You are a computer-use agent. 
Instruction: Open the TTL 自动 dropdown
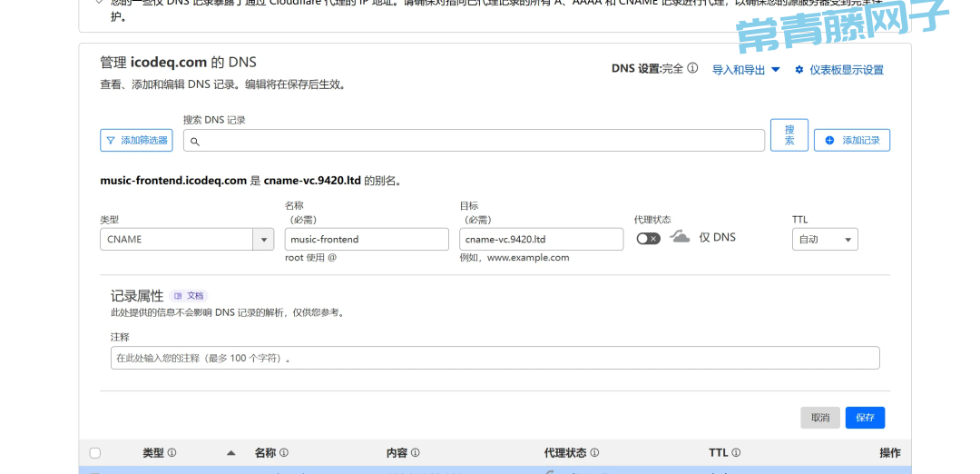825,240
